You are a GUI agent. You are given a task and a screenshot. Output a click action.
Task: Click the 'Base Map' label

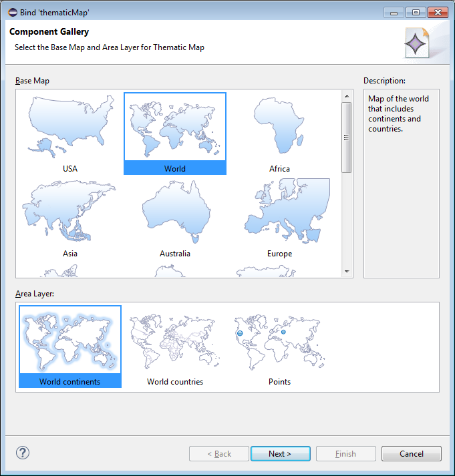pos(32,81)
